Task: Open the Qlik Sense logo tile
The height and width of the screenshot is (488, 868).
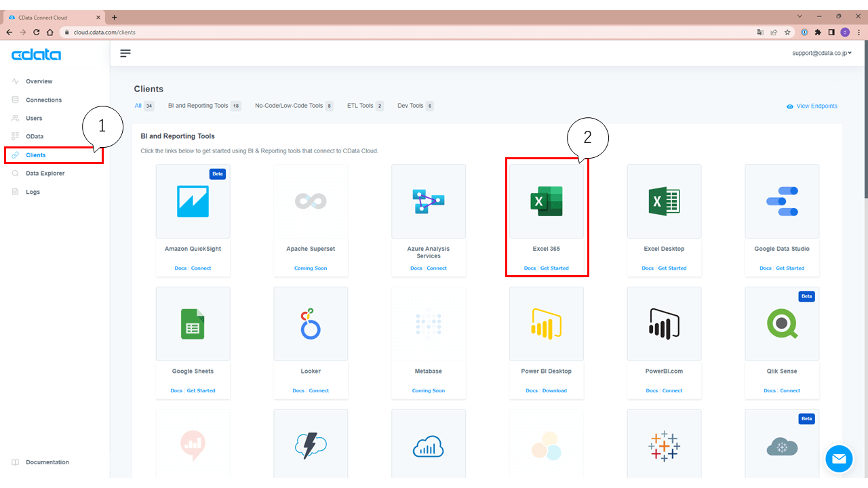Action: click(x=782, y=324)
